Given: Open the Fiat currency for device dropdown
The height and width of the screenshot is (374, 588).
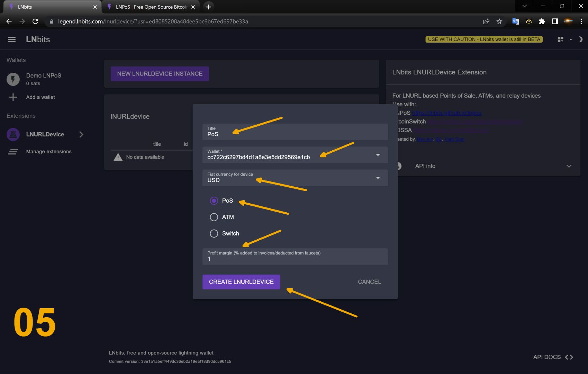Looking at the screenshot, I should pyautogui.click(x=378, y=178).
